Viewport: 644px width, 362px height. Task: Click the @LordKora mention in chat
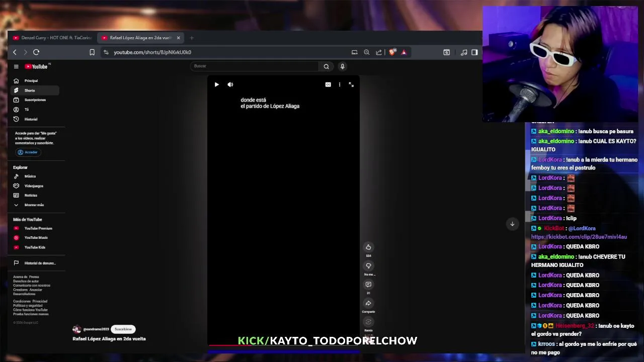(x=582, y=228)
